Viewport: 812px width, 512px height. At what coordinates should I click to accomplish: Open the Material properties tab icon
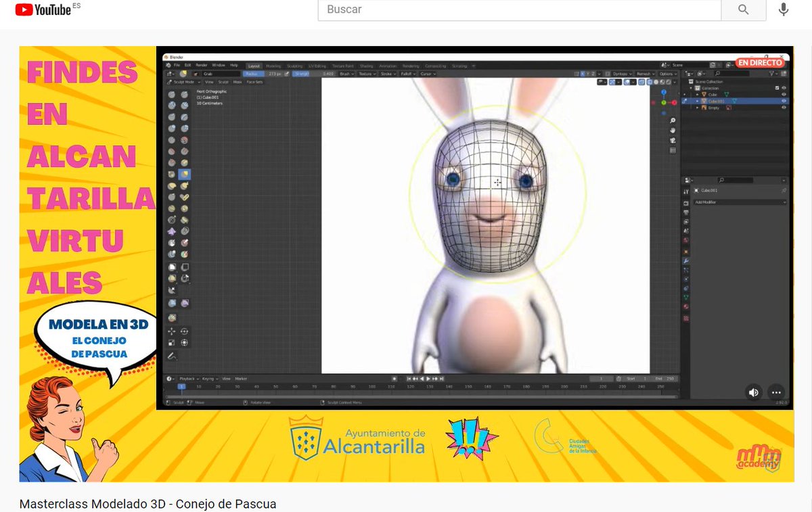(686, 307)
